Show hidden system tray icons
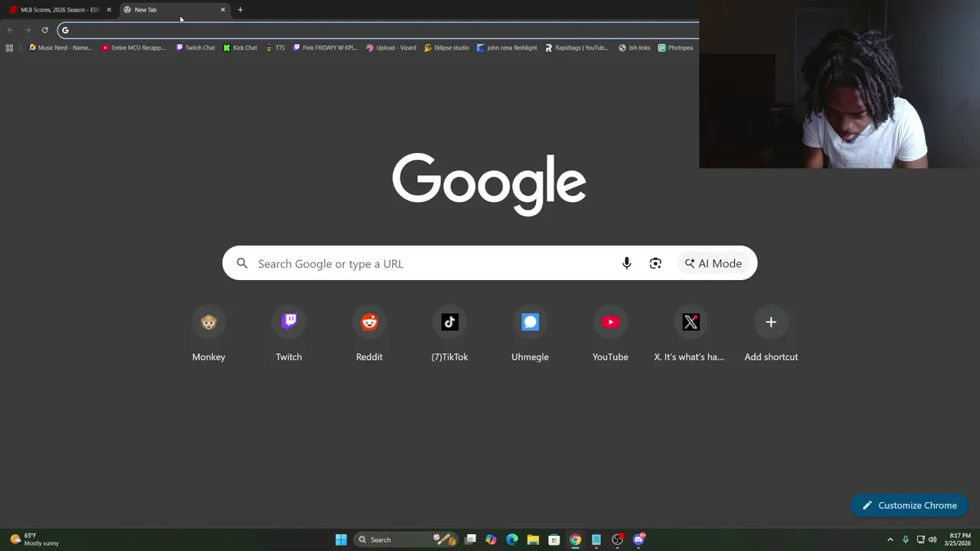 (890, 540)
